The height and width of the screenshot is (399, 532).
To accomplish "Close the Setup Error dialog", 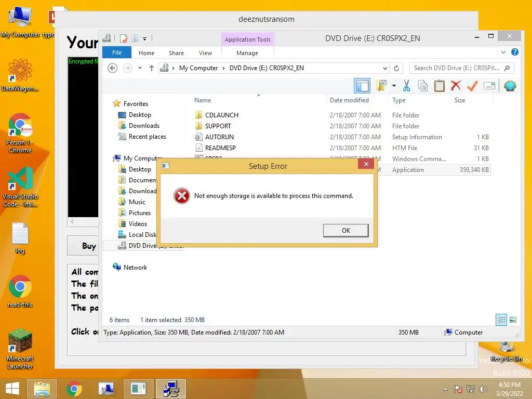I will point(366,164).
